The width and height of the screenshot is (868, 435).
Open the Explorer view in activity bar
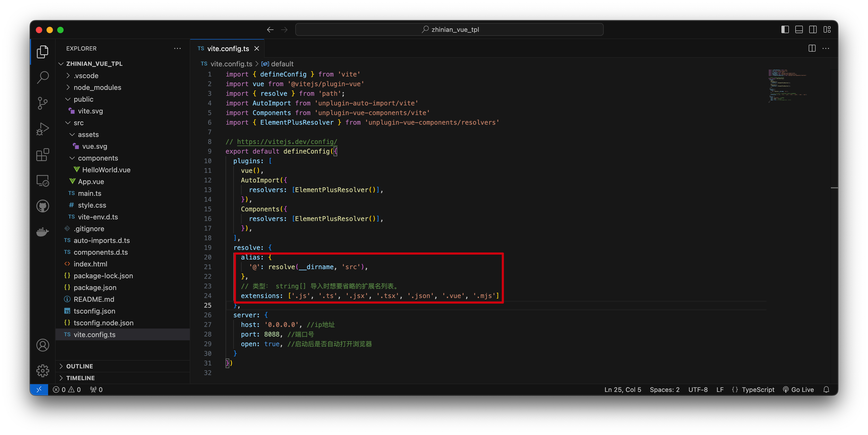42,52
